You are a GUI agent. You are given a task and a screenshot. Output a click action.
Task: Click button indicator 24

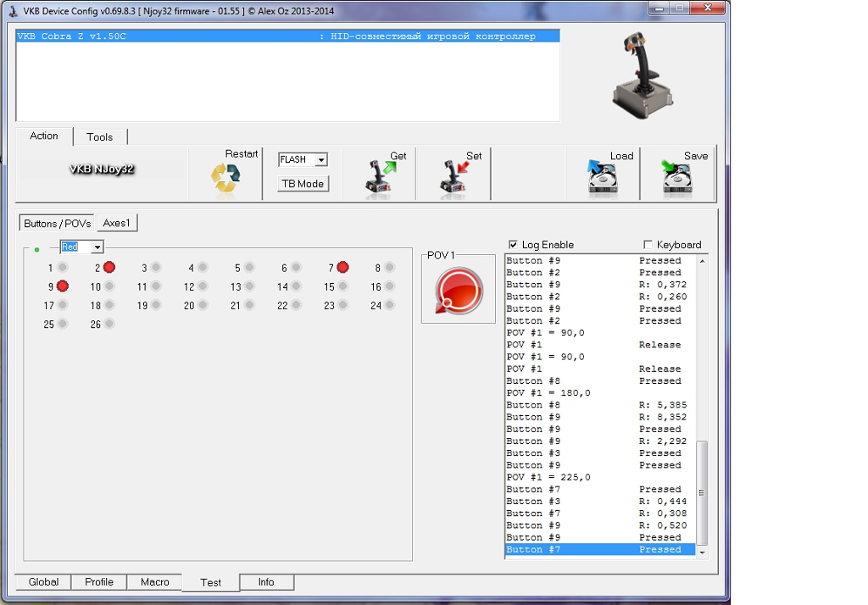(390, 305)
